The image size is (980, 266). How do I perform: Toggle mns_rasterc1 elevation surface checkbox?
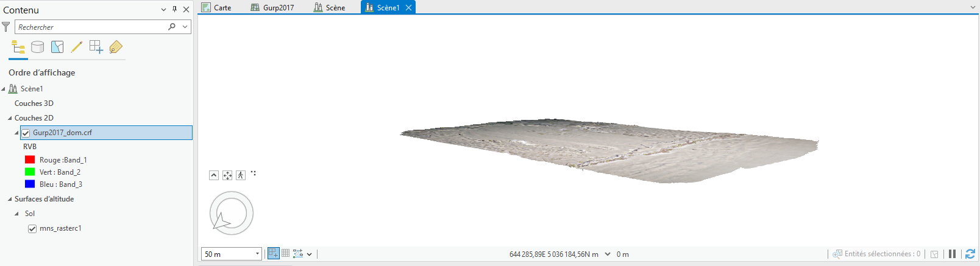[32, 229]
